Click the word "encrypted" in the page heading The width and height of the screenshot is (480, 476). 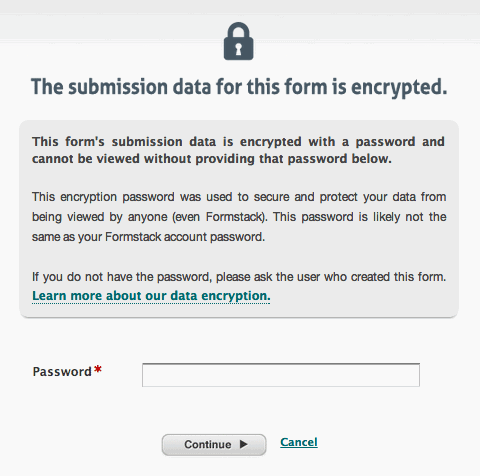coord(399,88)
